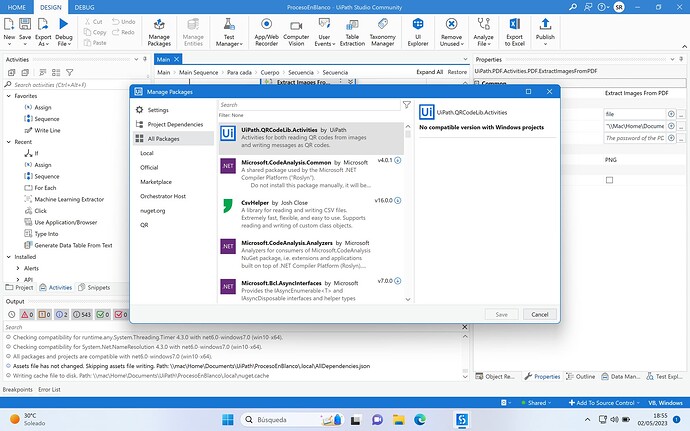This screenshot has width=690, height=431.
Task: Select the Official package source
Action: click(149, 167)
